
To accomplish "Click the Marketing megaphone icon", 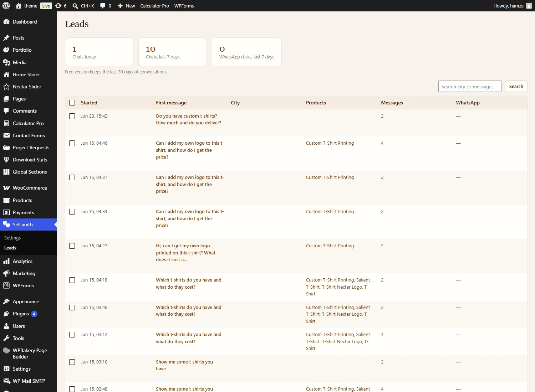I will 6,273.
